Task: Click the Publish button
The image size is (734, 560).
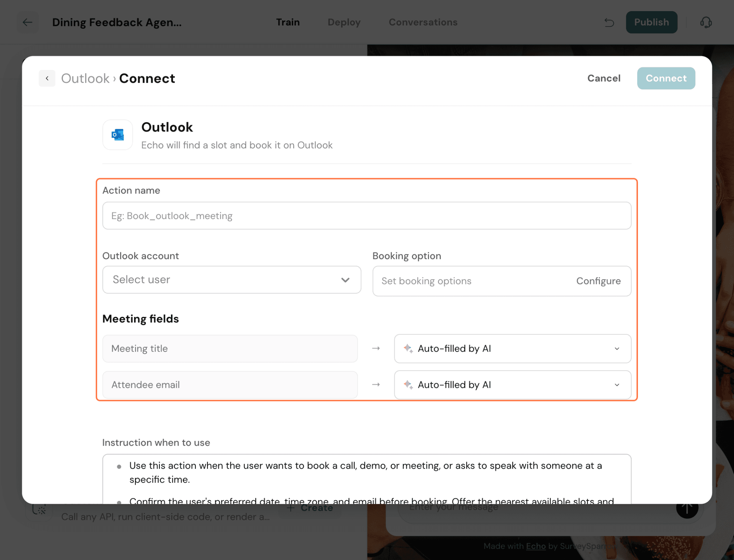Action: tap(652, 22)
